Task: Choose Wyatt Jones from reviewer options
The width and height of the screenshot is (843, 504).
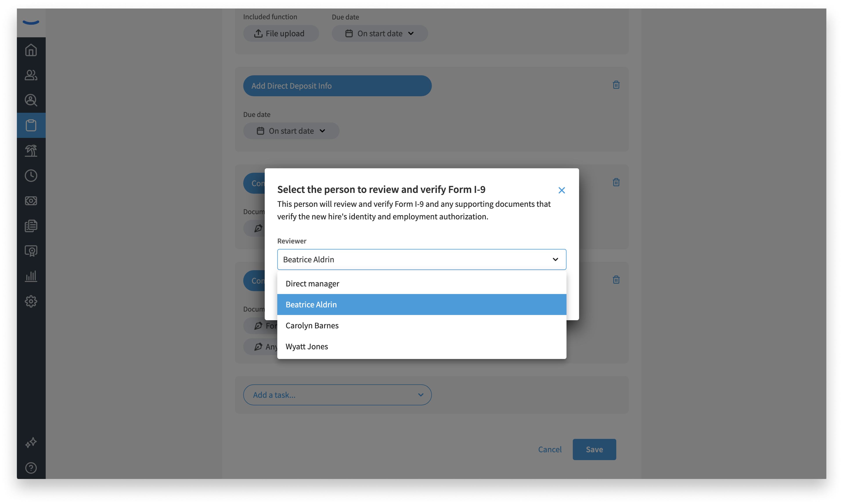Action: pos(421,346)
